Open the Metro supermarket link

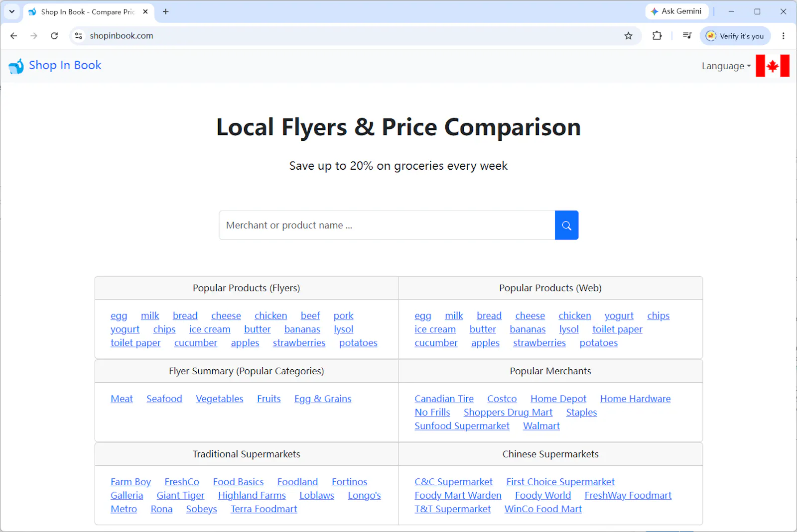[124, 509]
